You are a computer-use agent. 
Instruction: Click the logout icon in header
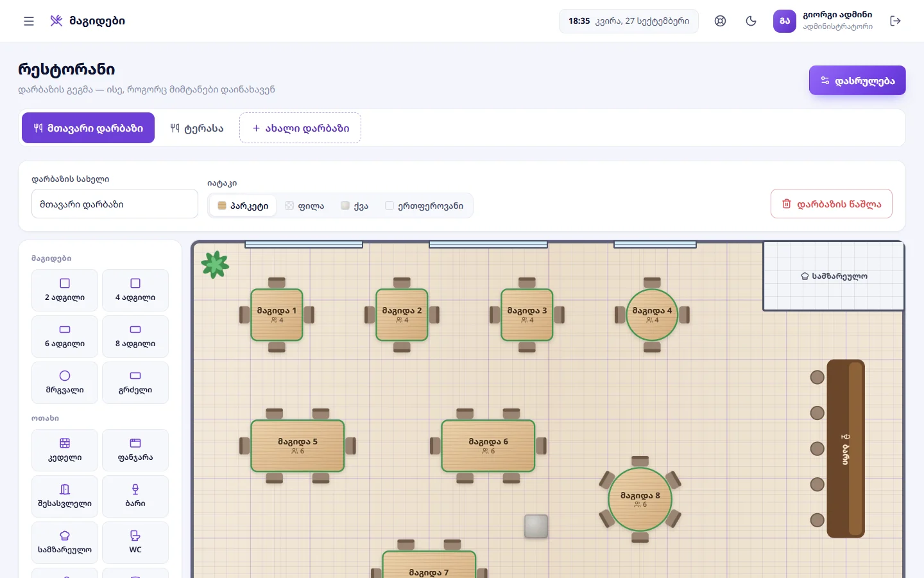[x=896, y=21]
